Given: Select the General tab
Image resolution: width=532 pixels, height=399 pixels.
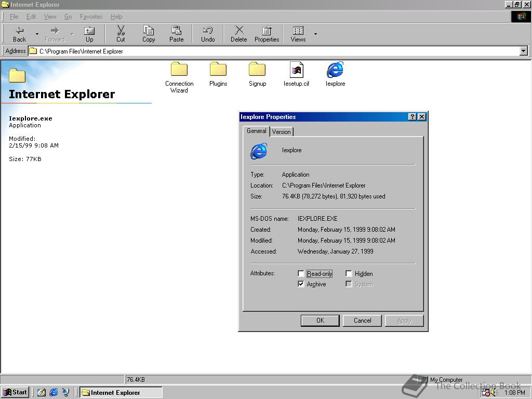Looking at the screenshot, I should pos(257,130).
